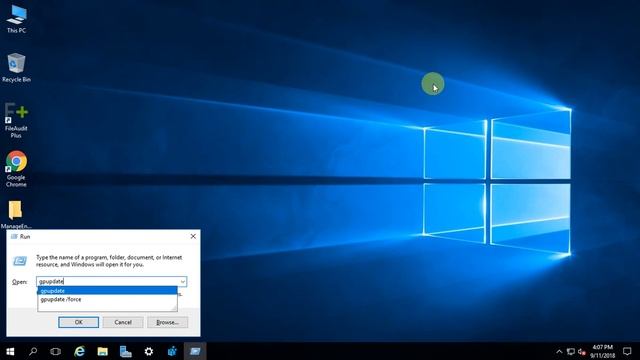Open network status tray icon
Image resolution: width=640 pixels, height=360 pixels.
(571, 352)
